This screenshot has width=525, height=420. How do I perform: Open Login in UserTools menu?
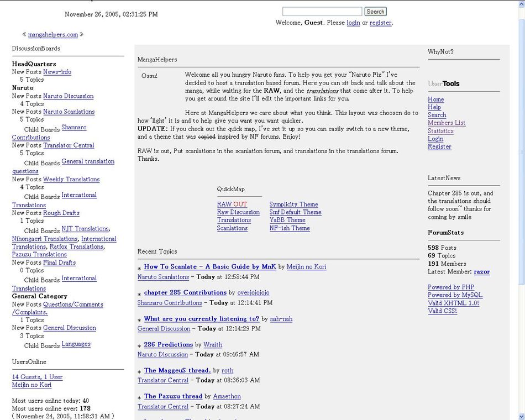(435, 139)
